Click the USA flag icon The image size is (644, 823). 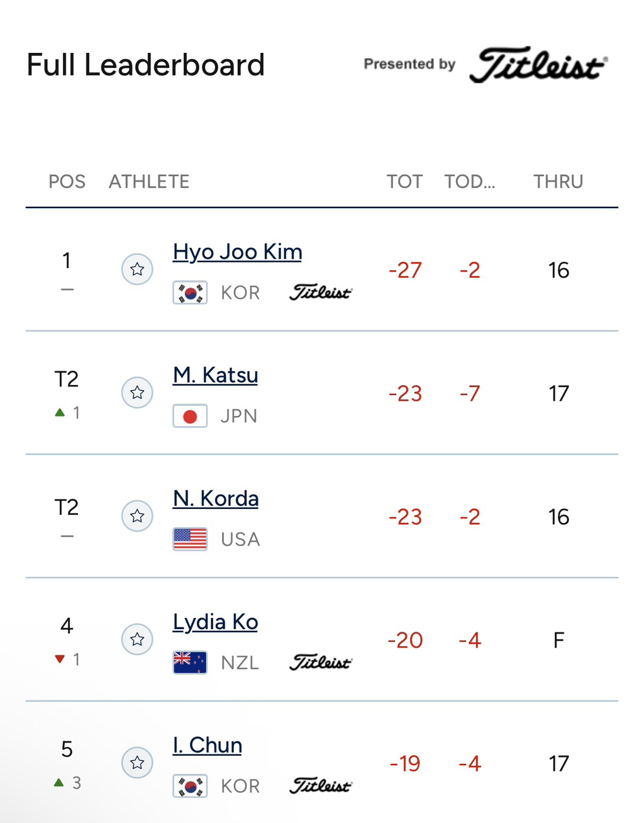tap(190, 539)
